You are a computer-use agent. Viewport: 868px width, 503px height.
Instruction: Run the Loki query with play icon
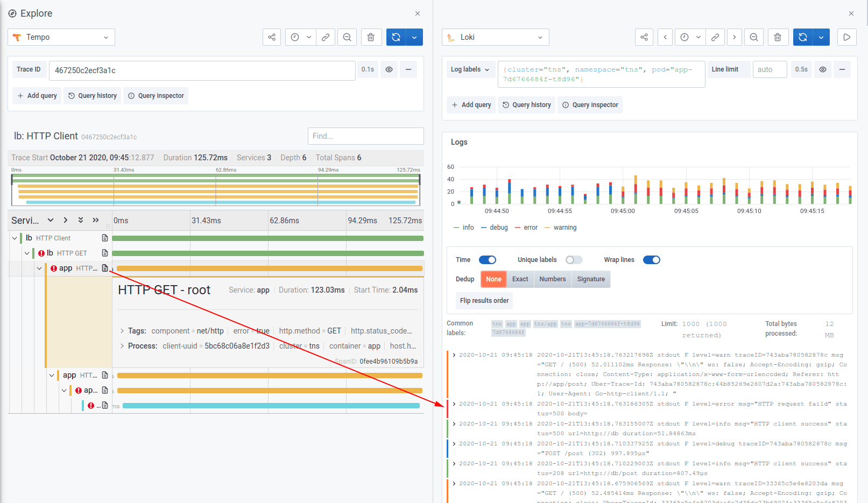point(846,37)
